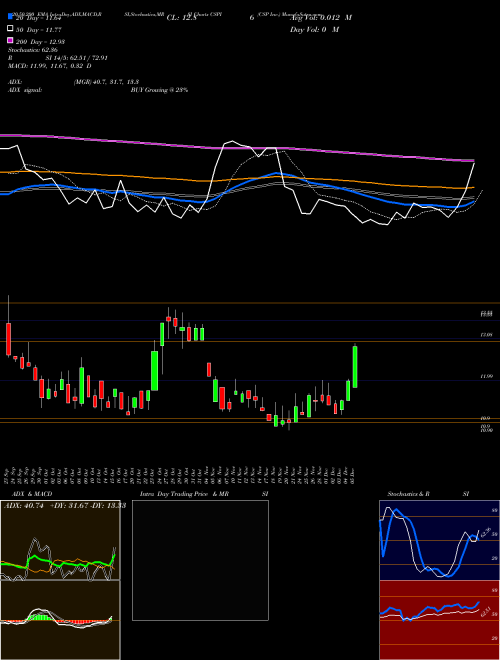
Task: Click the latest tall green candlestick
Action: (x=355, y=367)
